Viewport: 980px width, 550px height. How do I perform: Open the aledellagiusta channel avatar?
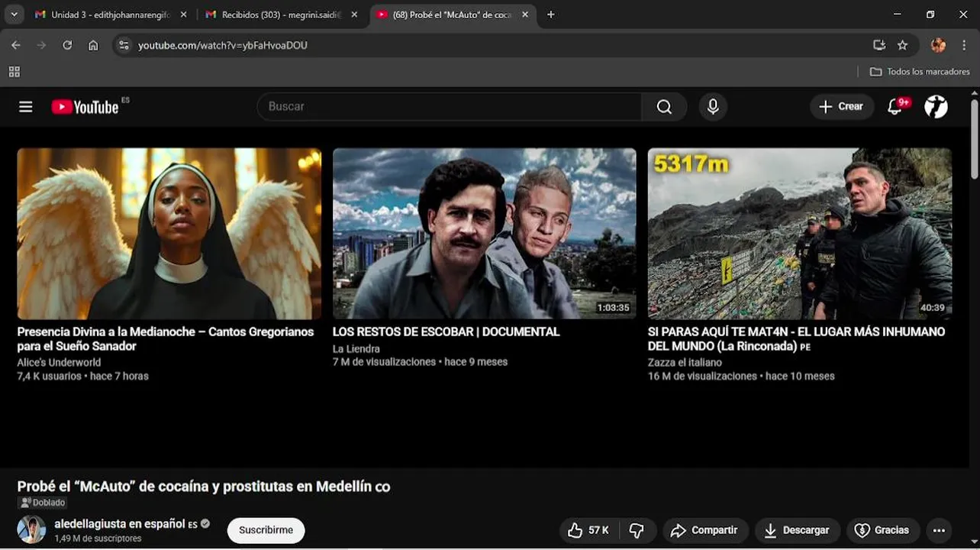click(31, 530)
